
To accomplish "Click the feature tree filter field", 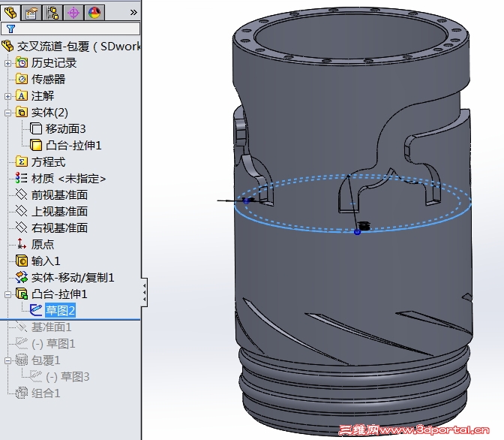I will pos(70,29).
